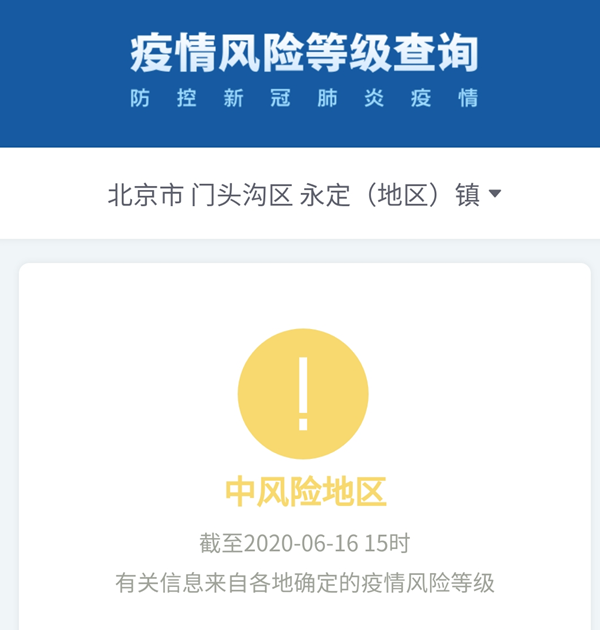Viewport: 600px width, 630px height.
Task: Tap the 2020-06-16 date text
Action: coord(301,543)
